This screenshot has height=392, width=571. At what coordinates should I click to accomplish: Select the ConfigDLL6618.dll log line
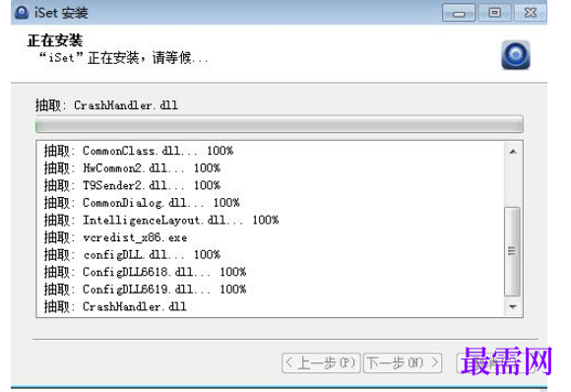pyautogui.click(x=146, y=272)
